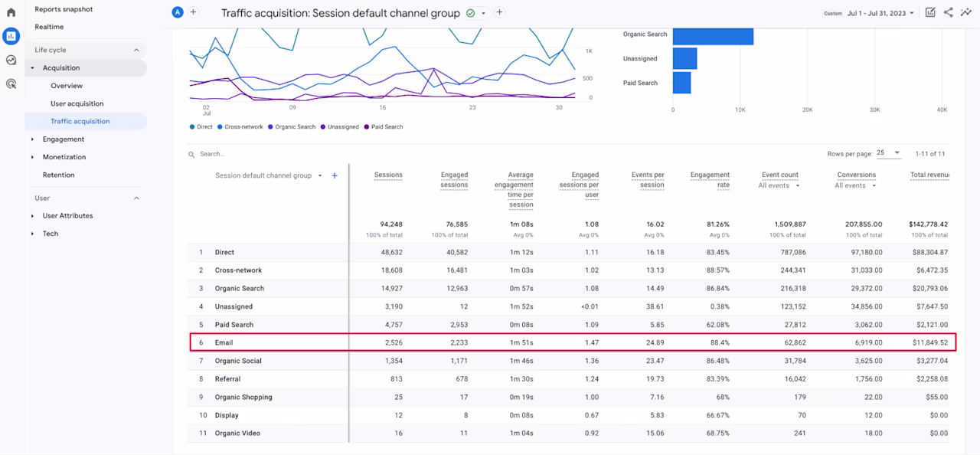The image size is (980, 455).
Task: Open the date range Jul 1 - Jul 31 picker
Action: 880,13
